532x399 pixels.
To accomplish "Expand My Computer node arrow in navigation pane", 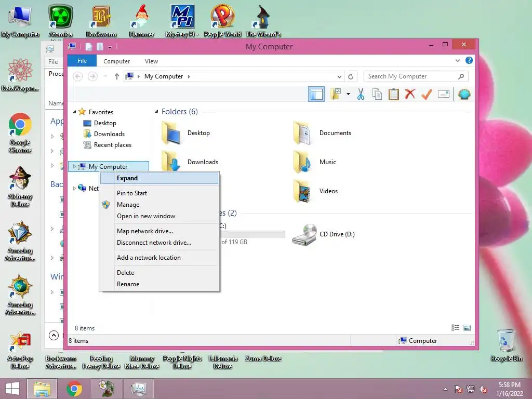I will (74, 166).
